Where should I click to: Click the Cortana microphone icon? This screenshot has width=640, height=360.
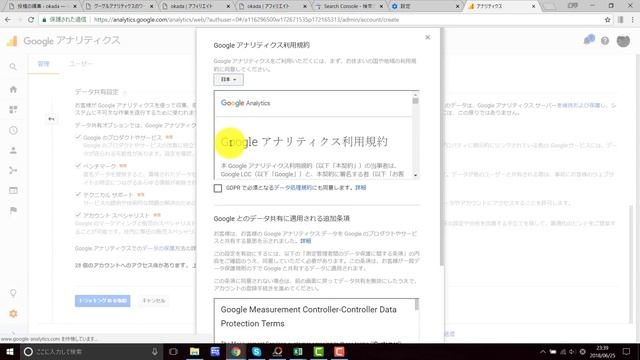(x=155, y=351)
